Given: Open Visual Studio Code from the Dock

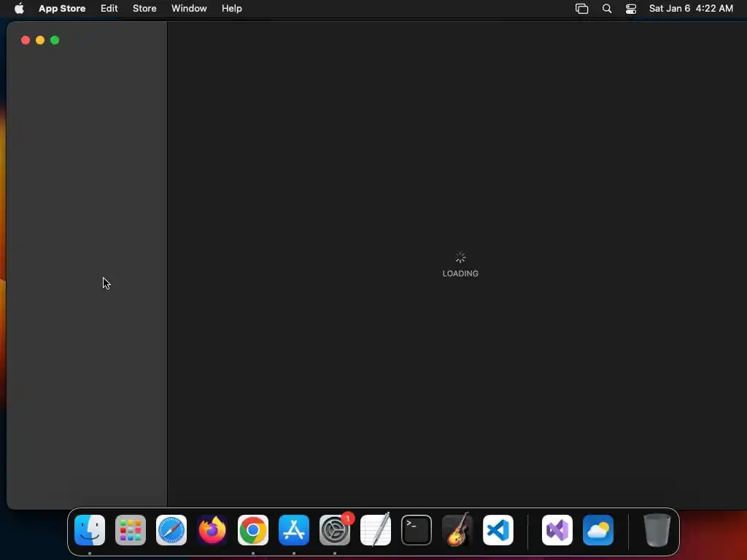Looking at the screenshot, I should [498, 530].
